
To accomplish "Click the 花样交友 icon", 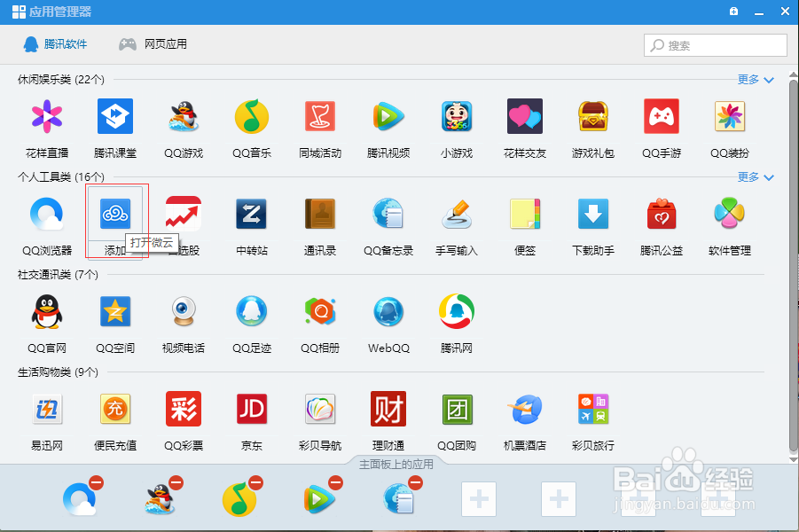I will click(525, 117).
